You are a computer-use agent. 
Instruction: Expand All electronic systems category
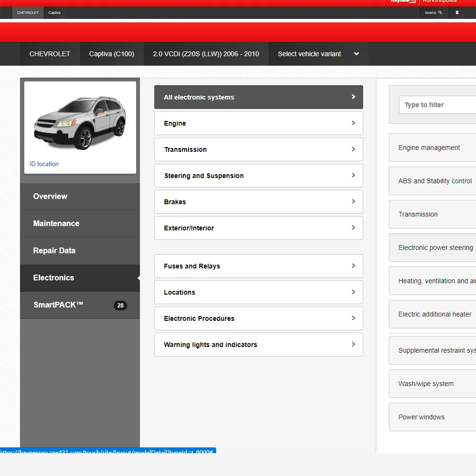(258, 97)
